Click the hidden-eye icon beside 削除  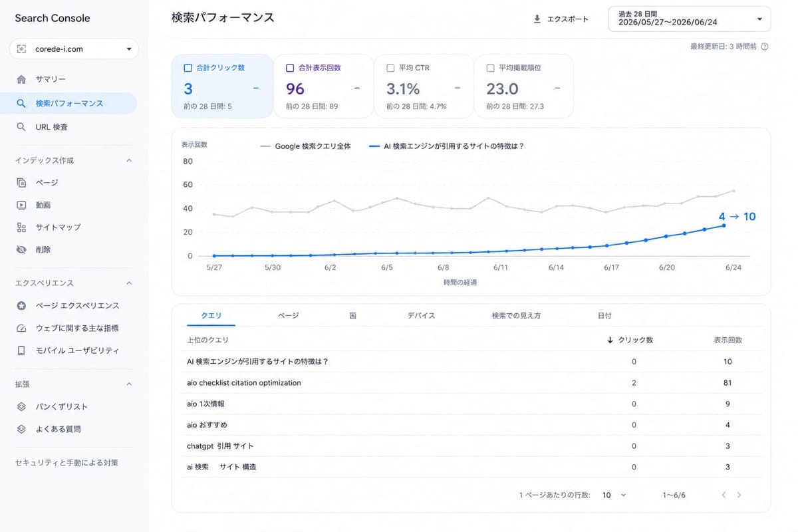pos(21,249)
